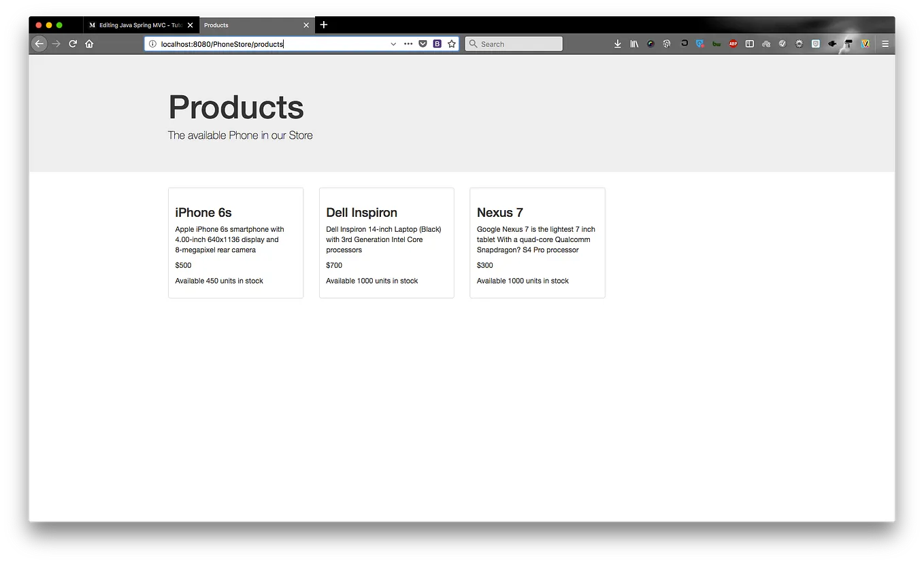The width and height of the screenshot is (924, 563).
Task: Click the black fish extension icon
Action: [x=832, y=44]
